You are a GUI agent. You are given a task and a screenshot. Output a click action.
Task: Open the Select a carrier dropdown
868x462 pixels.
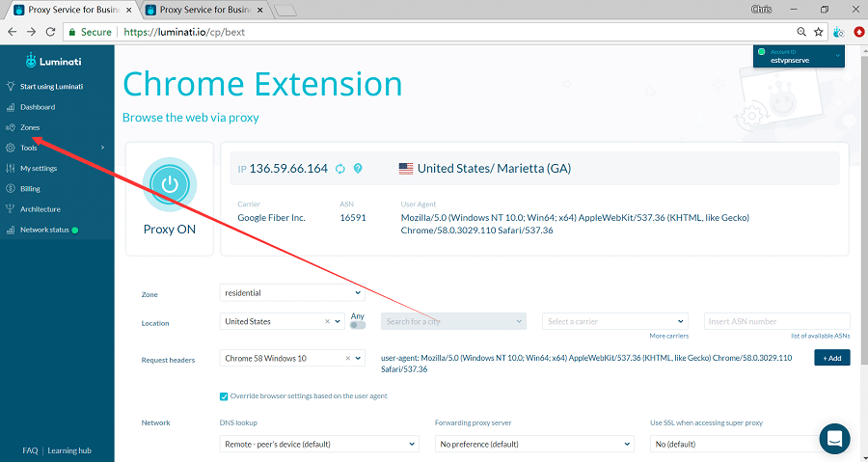click(x=615, y=321)
